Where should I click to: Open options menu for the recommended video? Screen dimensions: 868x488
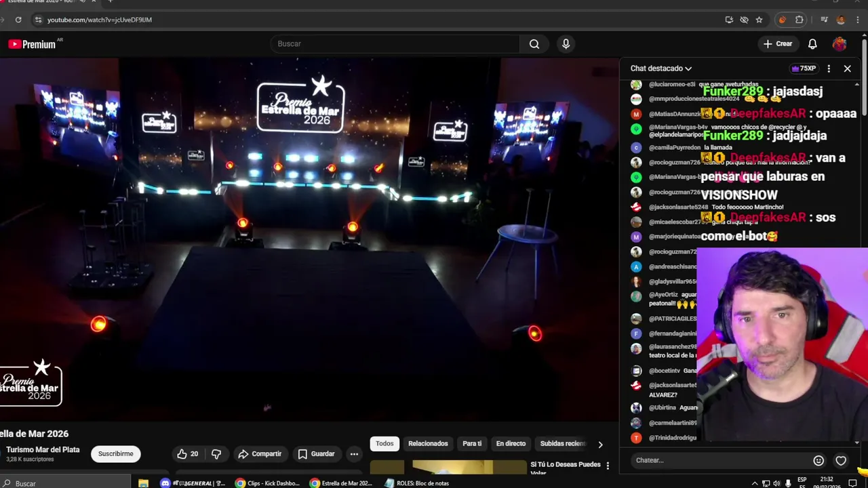tap(608, 466)
